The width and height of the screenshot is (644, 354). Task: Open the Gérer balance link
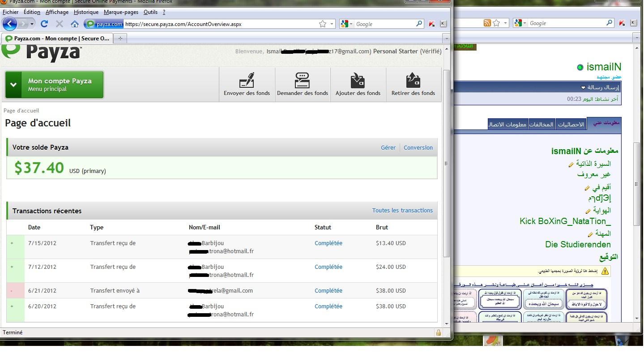tap(388, 147)
